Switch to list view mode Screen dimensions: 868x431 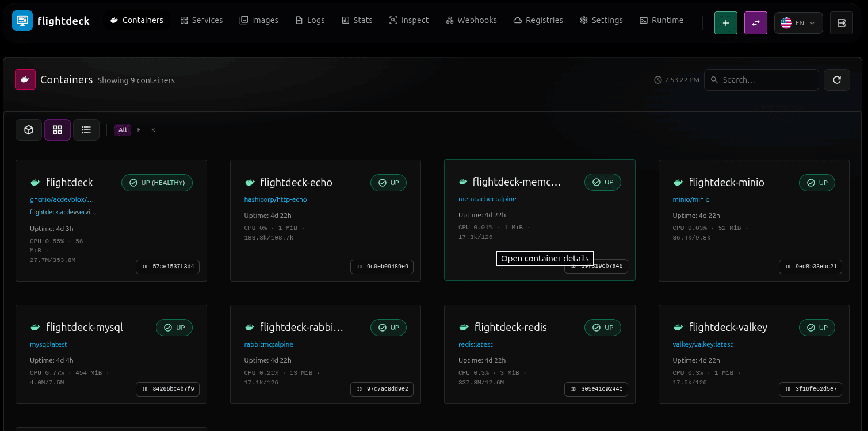[x=86, y=130]
